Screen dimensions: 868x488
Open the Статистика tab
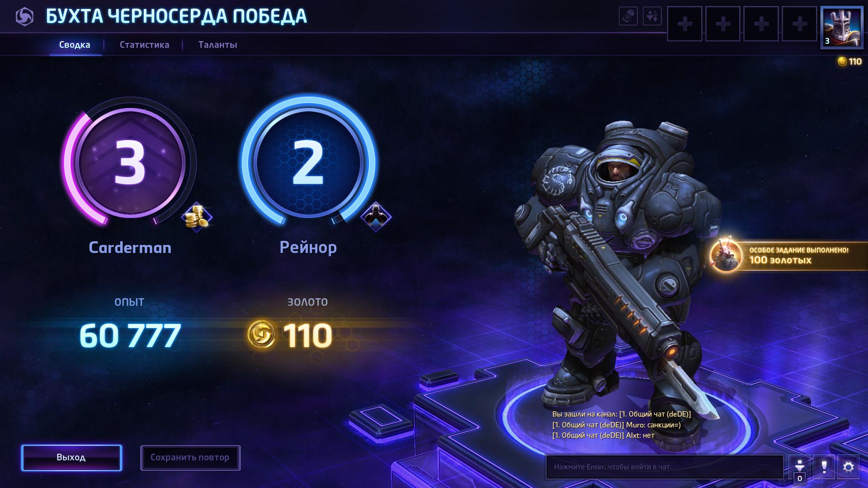click(145, 45)
